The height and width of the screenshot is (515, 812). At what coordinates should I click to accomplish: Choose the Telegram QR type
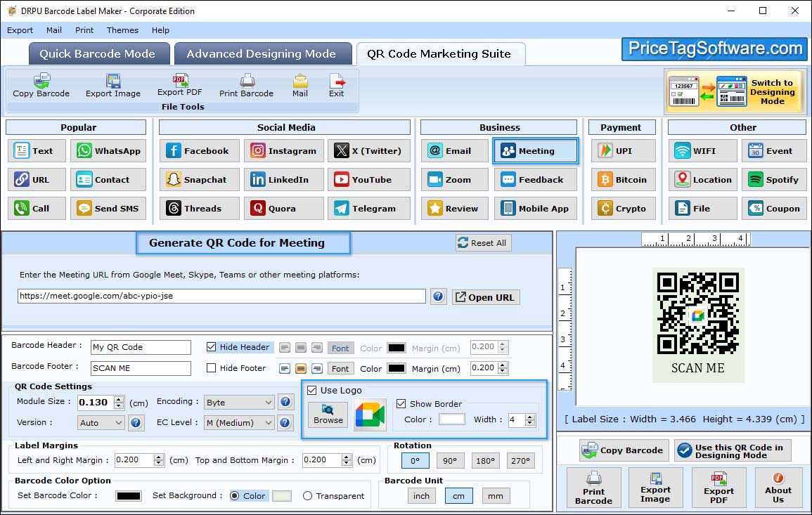point(368,208)
